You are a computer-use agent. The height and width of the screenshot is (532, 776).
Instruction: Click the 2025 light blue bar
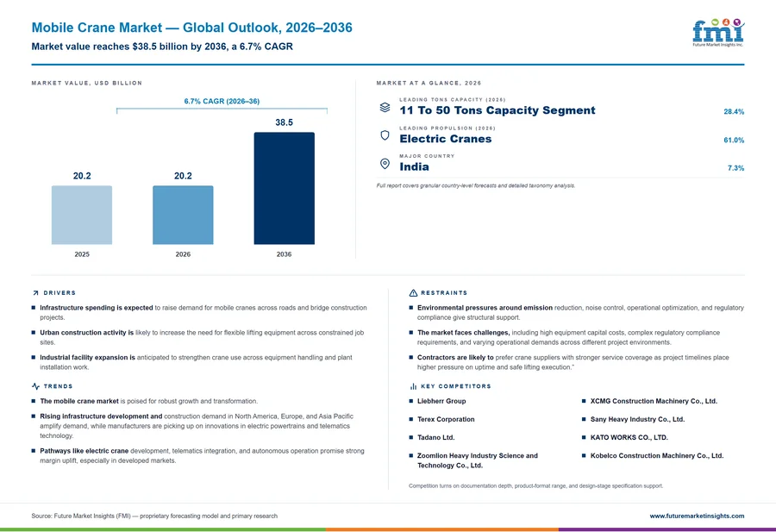(82, 215)
